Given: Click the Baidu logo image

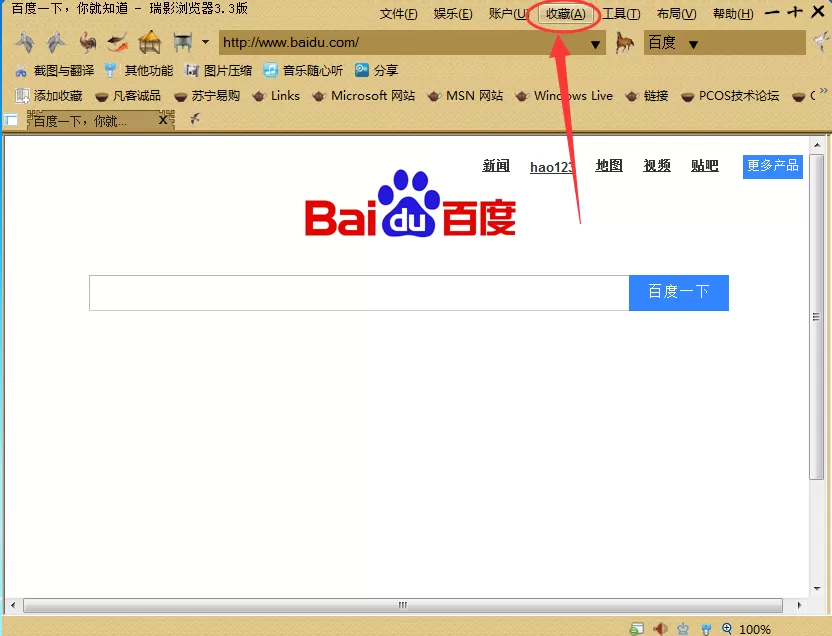Looking at the screenshot, I should pyautogui.click(x=410, y=204).
